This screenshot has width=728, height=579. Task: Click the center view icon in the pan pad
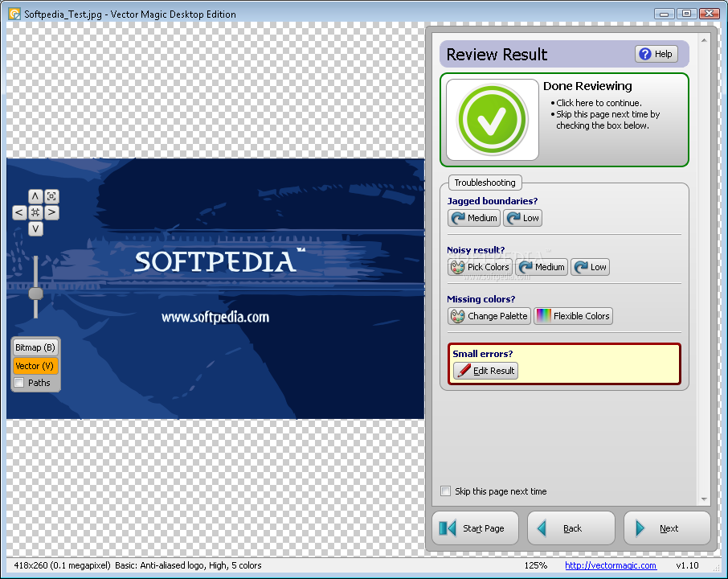35,212
